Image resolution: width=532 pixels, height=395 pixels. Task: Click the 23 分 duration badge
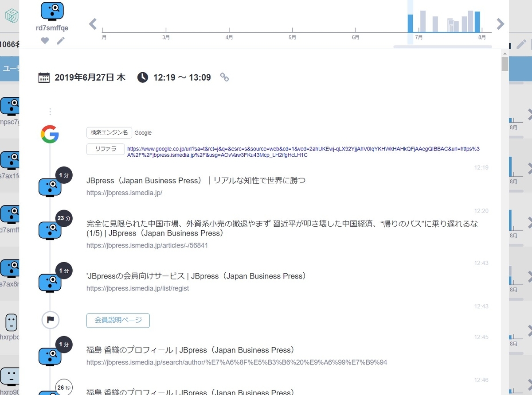point(64,218)
